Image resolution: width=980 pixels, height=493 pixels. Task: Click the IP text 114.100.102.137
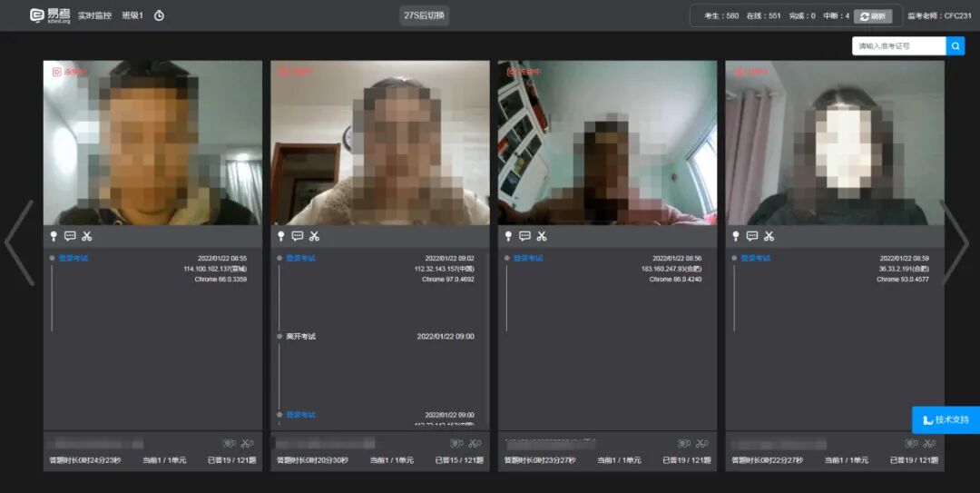click(215, 269)
